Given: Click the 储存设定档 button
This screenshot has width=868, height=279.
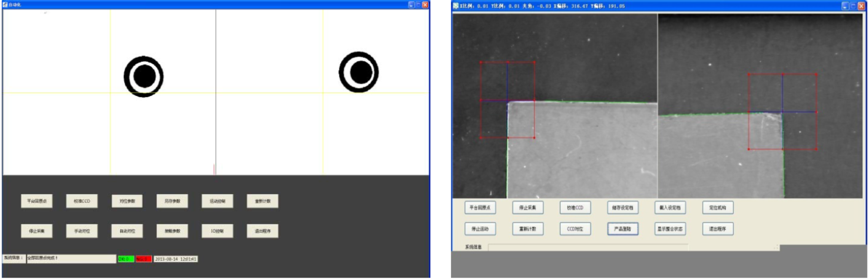Looking at the screenshot, I should [622, 208].
